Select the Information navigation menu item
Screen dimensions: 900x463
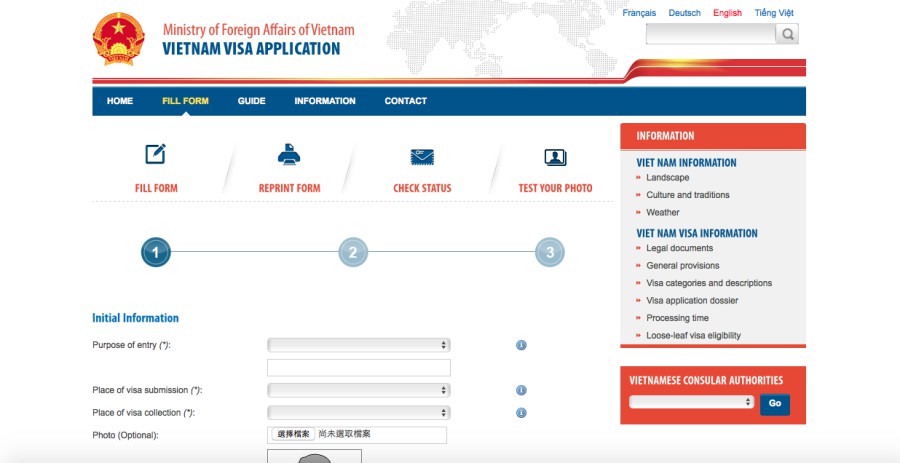click(x=324, y=101)
